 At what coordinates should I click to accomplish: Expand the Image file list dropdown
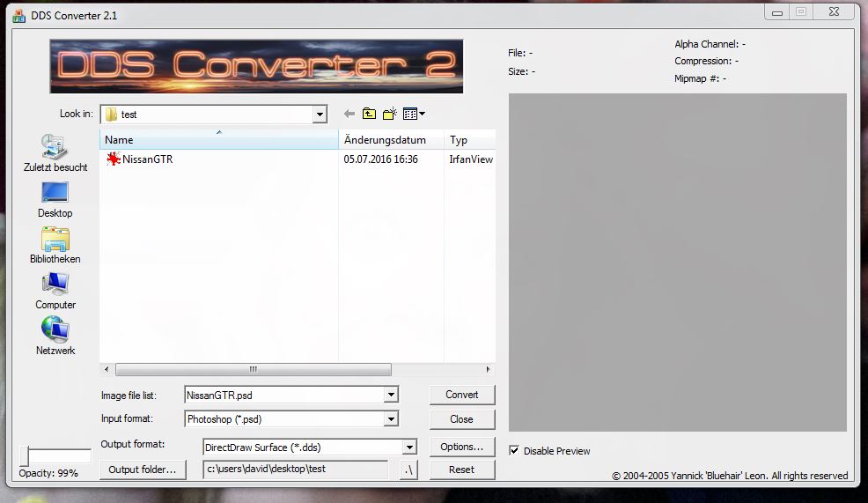point(391,396)
